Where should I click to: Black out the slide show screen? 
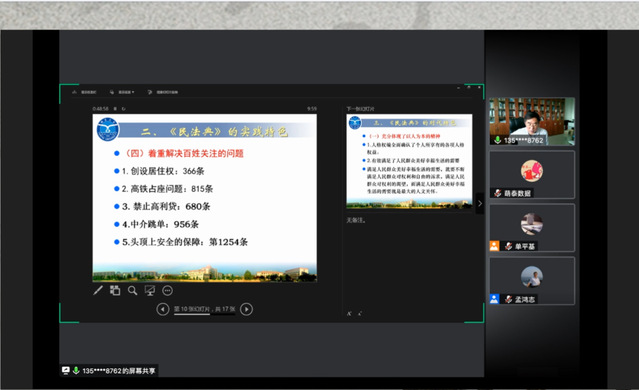tap(150, 291)
